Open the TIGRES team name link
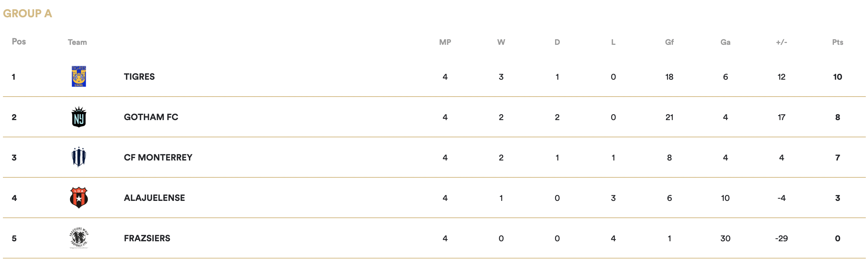 (139, 77)
